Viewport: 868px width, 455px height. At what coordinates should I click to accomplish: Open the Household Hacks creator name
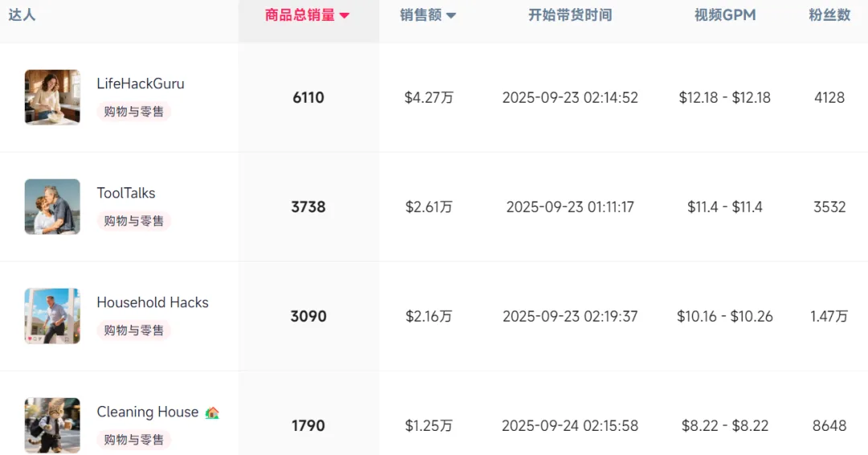(153, 302)
